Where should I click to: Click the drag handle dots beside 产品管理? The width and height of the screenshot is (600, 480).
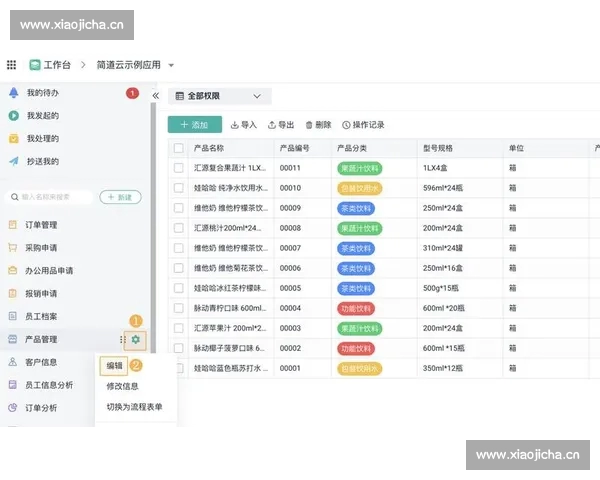coord(122,340)
